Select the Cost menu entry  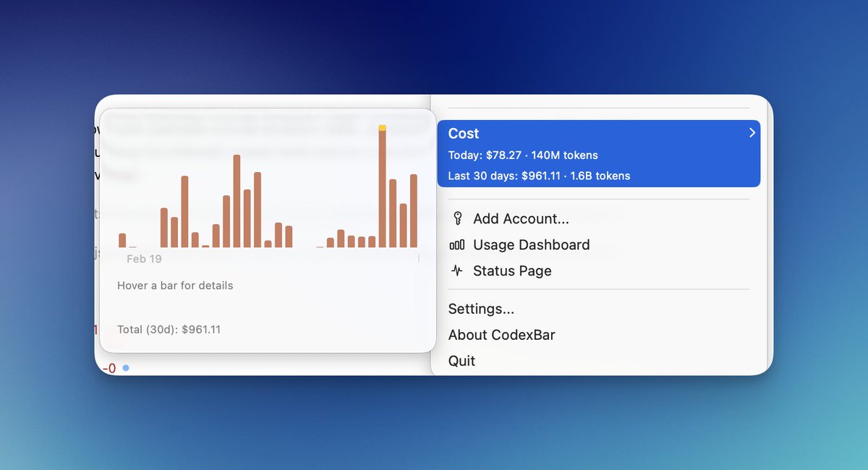[599, 153]
